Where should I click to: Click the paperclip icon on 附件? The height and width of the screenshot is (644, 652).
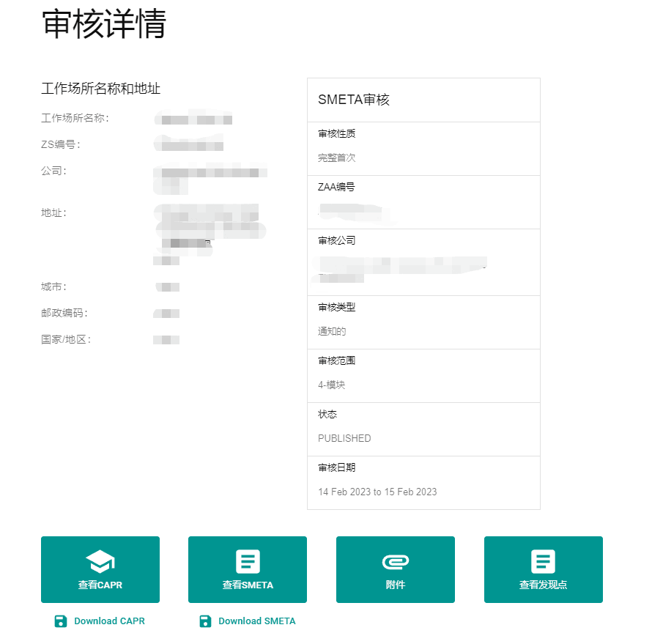[x=396, y=562]
